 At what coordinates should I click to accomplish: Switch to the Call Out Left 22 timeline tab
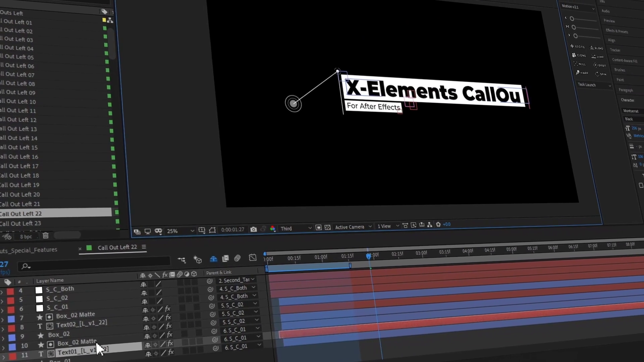[x=117, y=247]
